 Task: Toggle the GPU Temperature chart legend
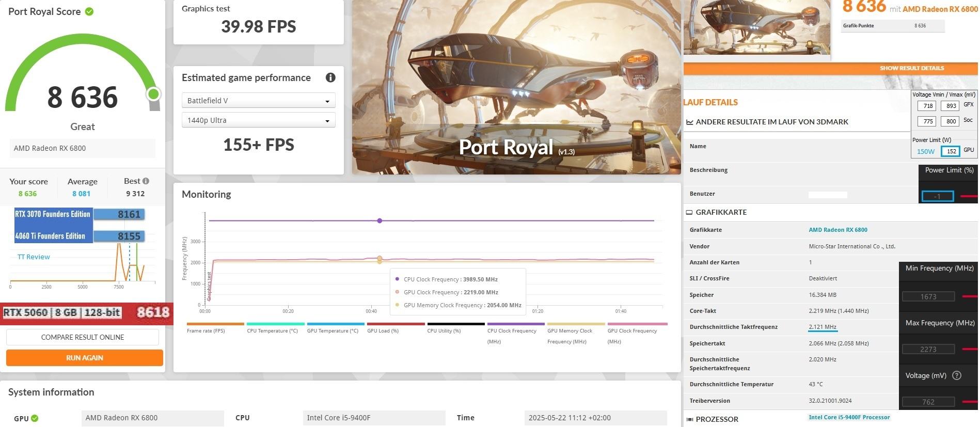(x=335, y=328)
